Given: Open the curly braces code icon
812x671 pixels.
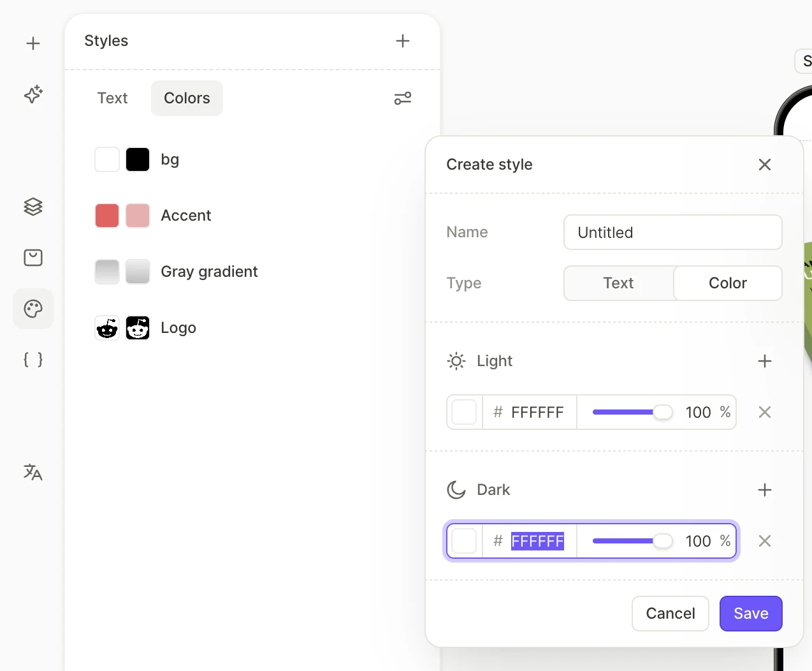Looking at the screenshot, I should pyautogui.click(x=33, y=360).
